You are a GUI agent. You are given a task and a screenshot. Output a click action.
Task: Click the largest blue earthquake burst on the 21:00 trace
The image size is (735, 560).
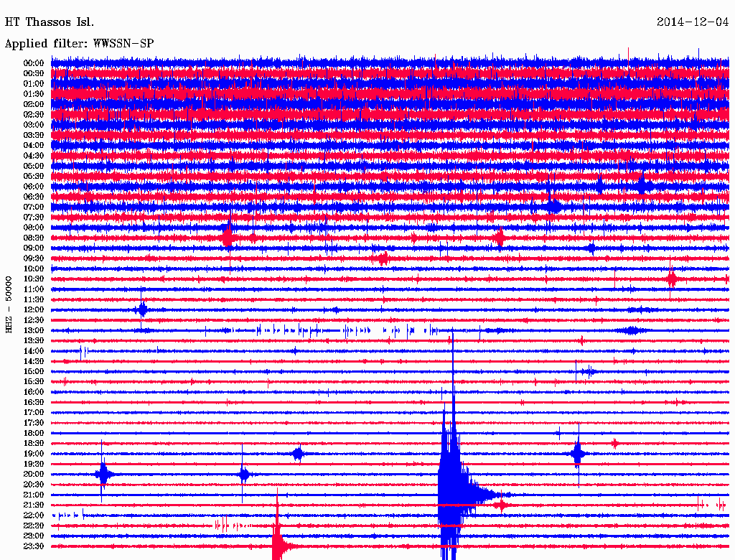click(454, 493)
